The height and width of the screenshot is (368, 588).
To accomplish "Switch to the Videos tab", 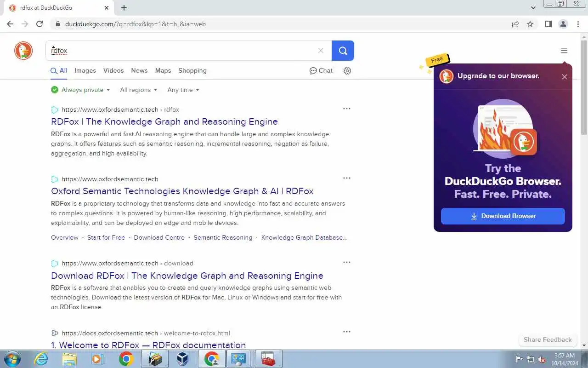I will (x=113, y=70).
